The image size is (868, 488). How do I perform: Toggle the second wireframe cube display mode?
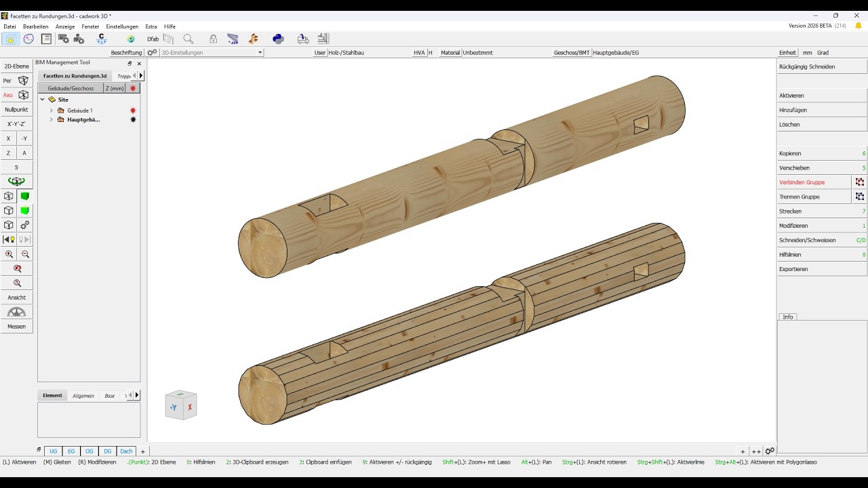click(9, 211)
